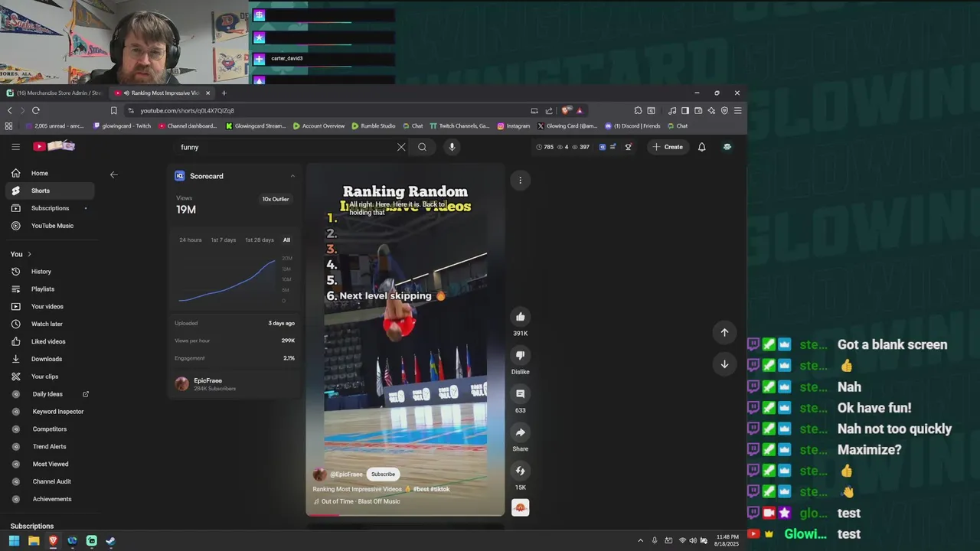Image resolution: width=980 pixels, height=551 pixels.
Task: Open Trend Alerts in sidebar
Action: pos(50,446)
